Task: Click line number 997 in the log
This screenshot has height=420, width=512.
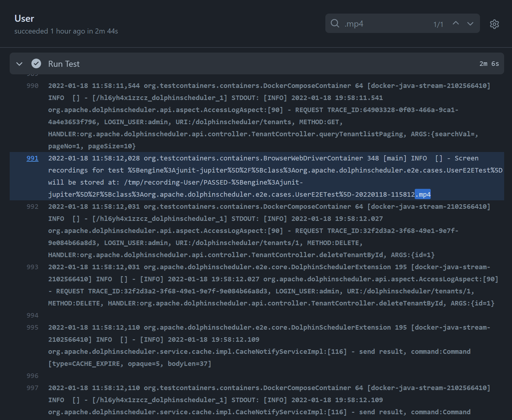Action: click(32, 388)
